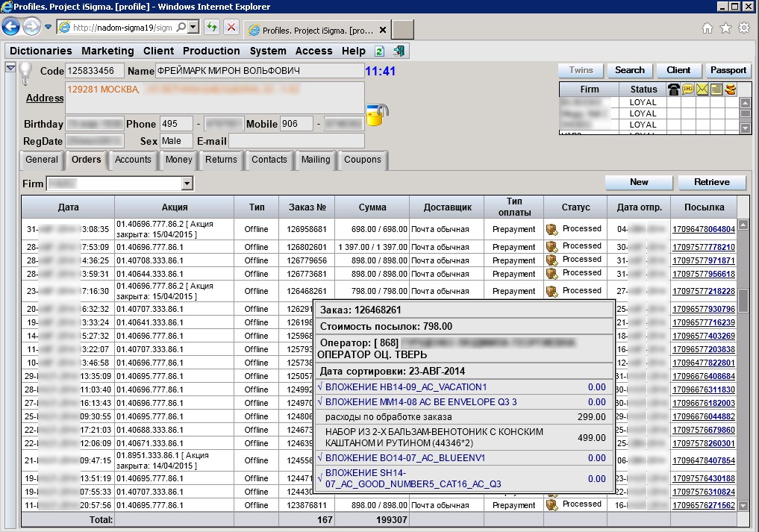Viewport: 759px width, 532px height.
Task: Open the Firm combo box dropdown
Action: pos(187,184)
